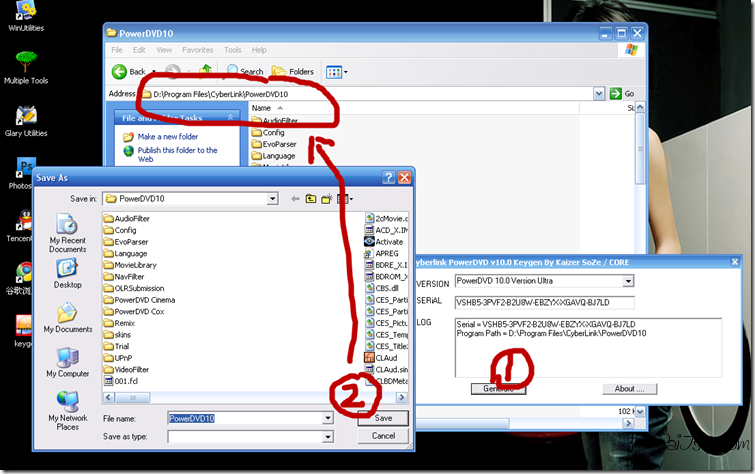Open the Favorites menu in Explorer
This screenshot has height=474, width=755.
coord(197,49)
